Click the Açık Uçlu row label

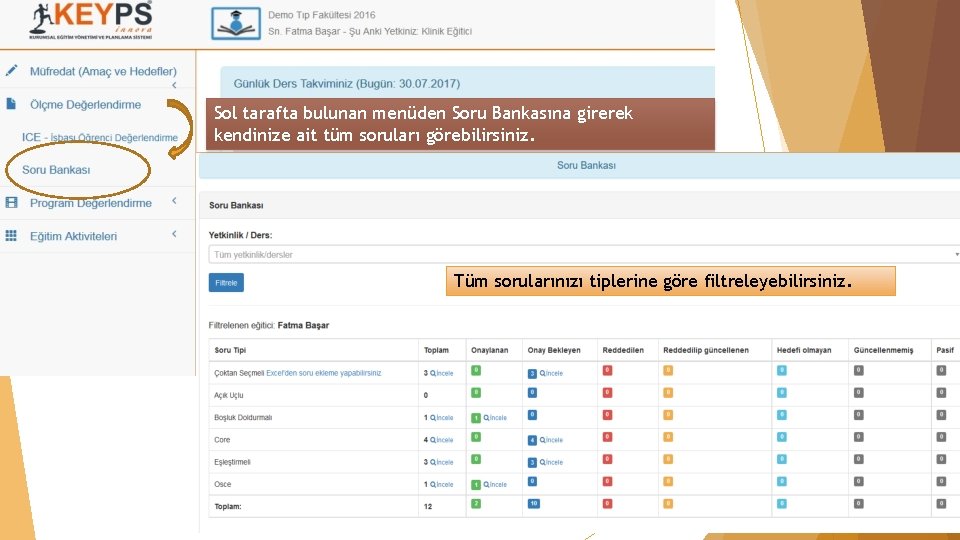228,396
